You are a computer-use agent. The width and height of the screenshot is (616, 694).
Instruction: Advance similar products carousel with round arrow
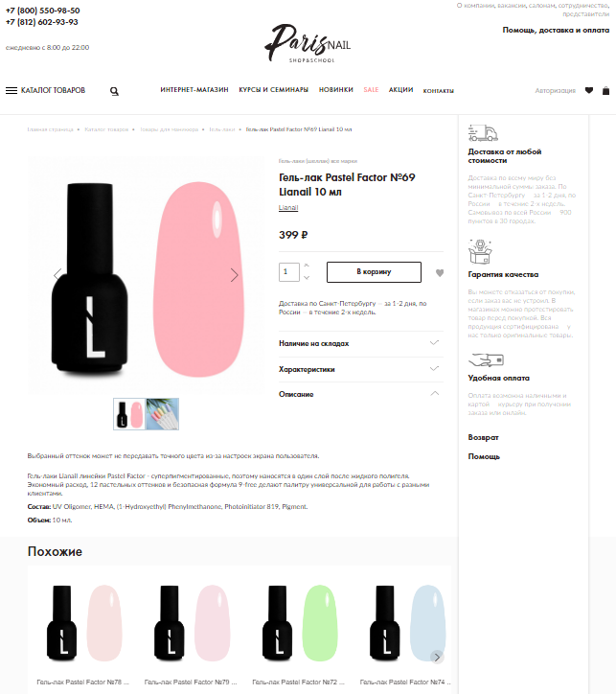(x=437, y=657)
